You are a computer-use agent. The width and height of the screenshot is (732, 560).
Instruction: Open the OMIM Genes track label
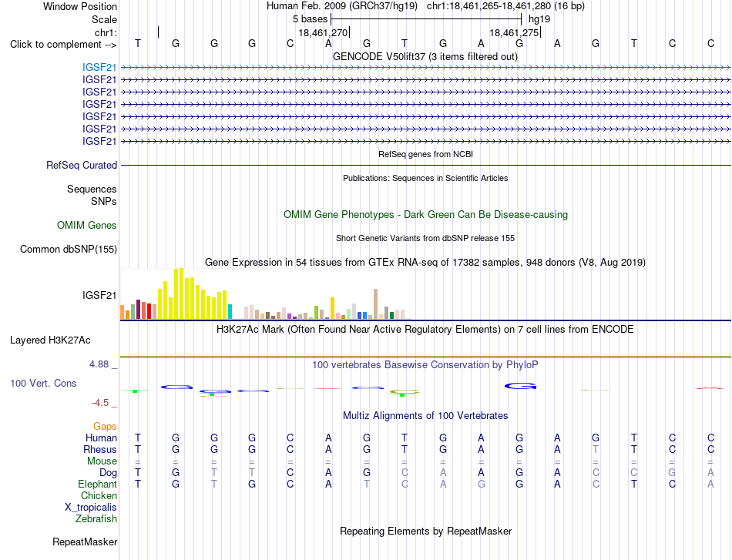coord(87,226)
